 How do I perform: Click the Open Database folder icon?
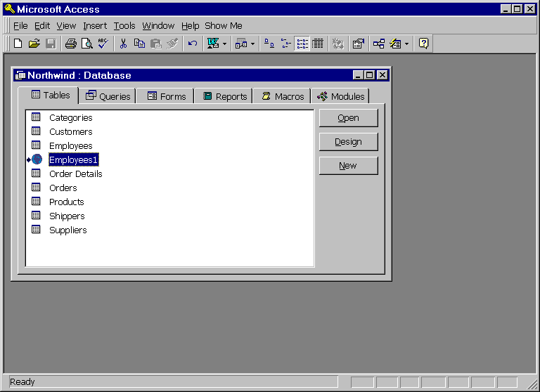click(x=34, y=44)
